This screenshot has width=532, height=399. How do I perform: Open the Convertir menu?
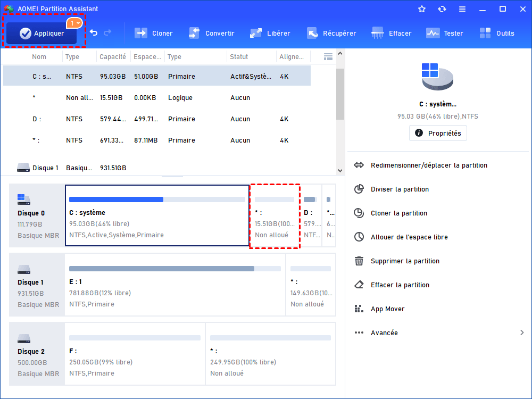[x=211, y=33]
